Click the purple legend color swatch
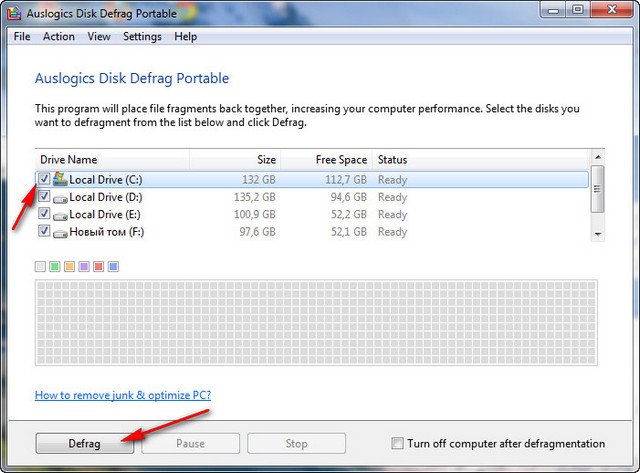 coord(84,267)
